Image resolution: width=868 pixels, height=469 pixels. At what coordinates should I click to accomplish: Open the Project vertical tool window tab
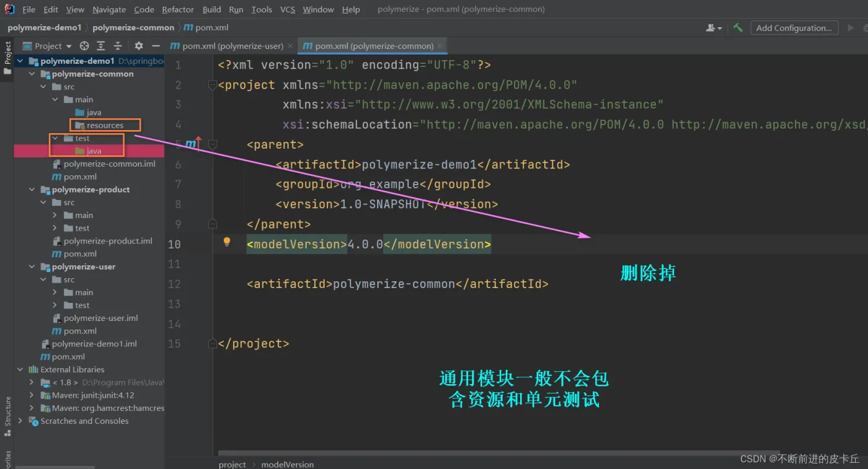tap(7, 58)
